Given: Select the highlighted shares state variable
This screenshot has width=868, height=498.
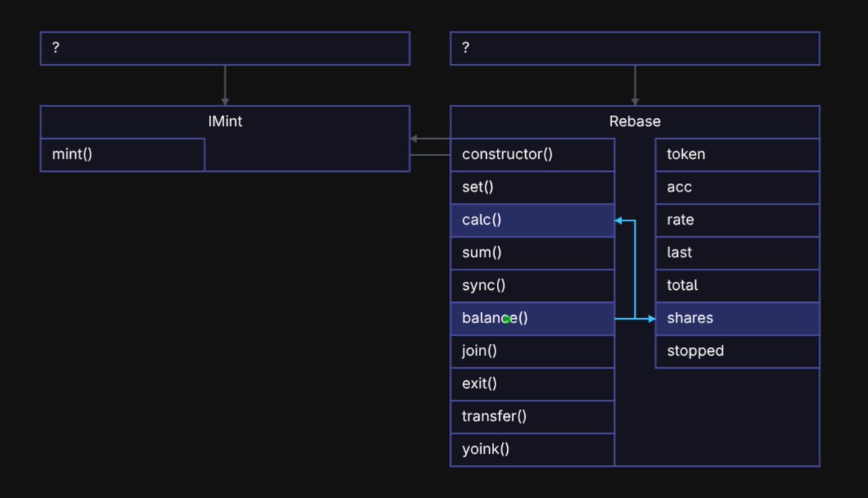Looking at the screenshot, I should pos(737,318).
